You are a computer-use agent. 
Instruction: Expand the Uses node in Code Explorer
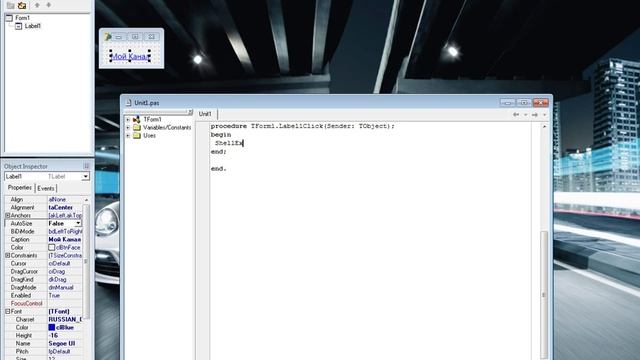point(128,136)
